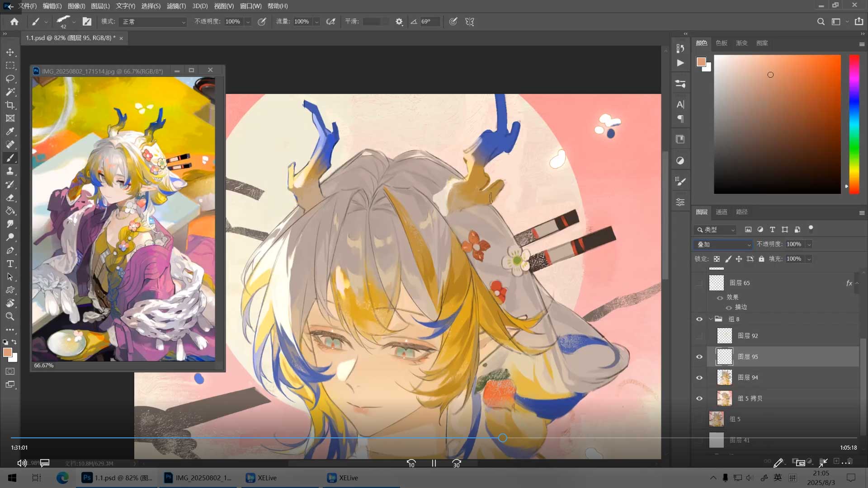Open brush smoothing settings gear

tap(399, 22)
